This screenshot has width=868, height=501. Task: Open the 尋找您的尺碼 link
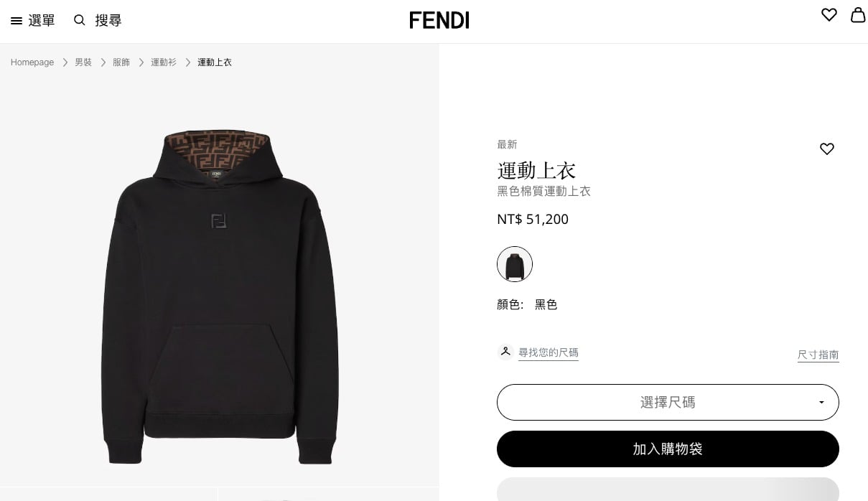click(x=549, y=352)
